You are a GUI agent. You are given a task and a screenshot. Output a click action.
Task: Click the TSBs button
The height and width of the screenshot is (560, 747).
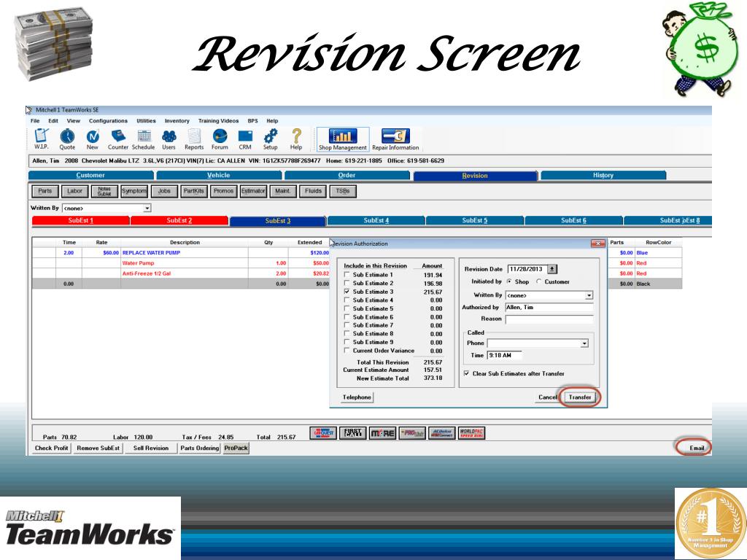(x=343, y=191)
